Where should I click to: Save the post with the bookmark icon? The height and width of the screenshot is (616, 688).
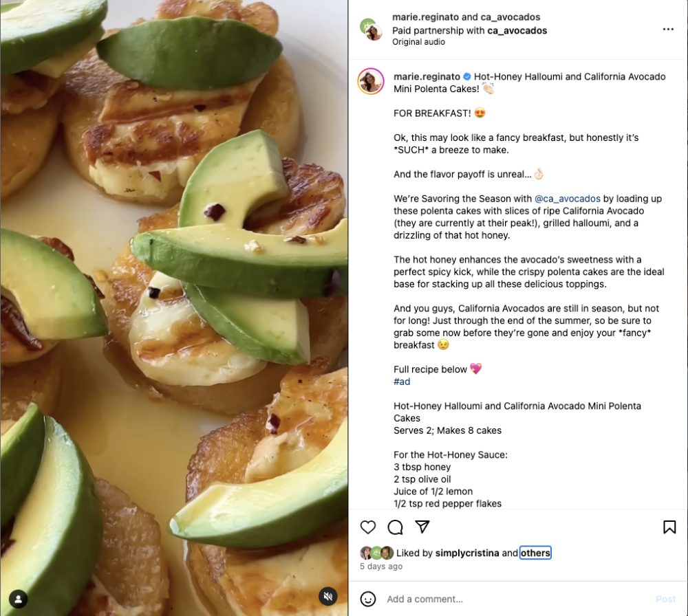pos(668,527)
